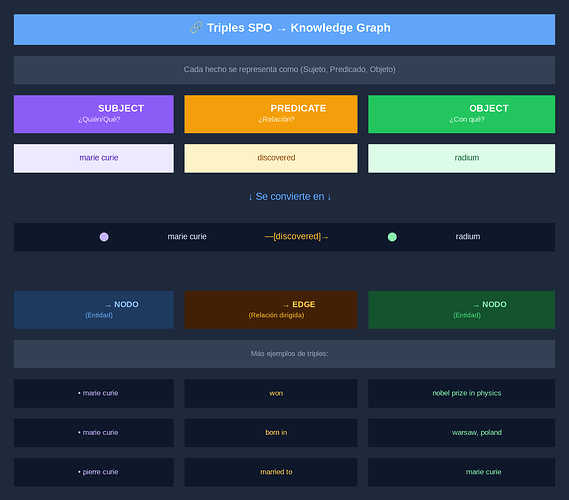Click the green node circle for radium
The image size is (569, 500).
(392, 237)
